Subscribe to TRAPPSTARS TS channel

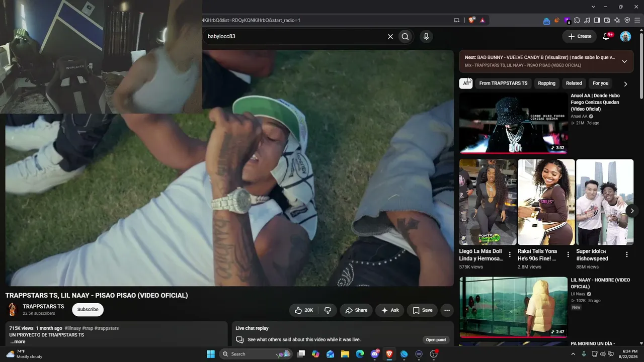pos(88,310)
